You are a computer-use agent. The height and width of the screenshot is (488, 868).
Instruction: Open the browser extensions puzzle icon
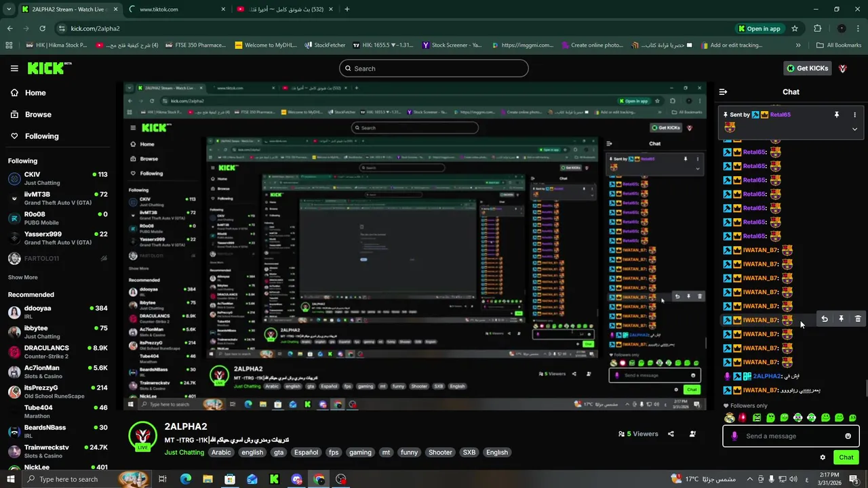[x=817, y=28]
